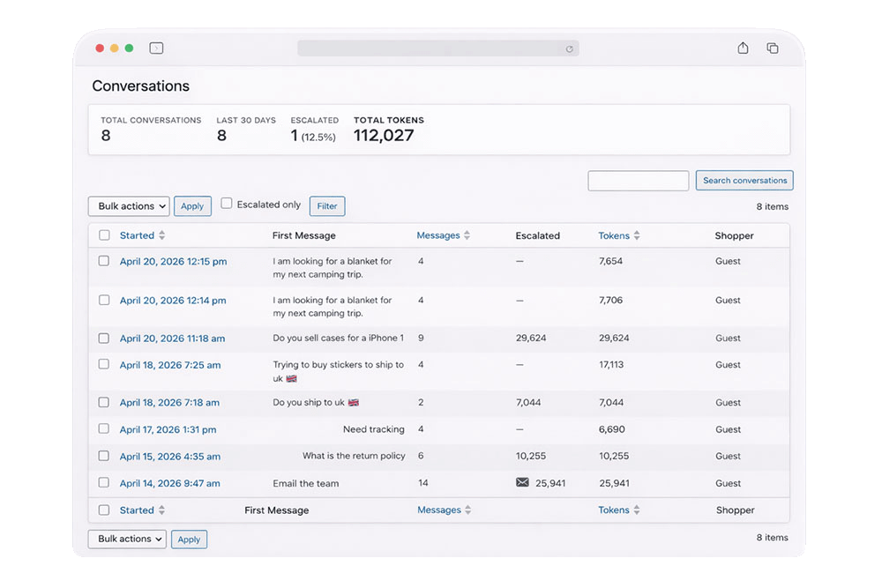
Task: Tick checkbox for April 15, 2026 4:35 am row
Action: tap(104, 456)
